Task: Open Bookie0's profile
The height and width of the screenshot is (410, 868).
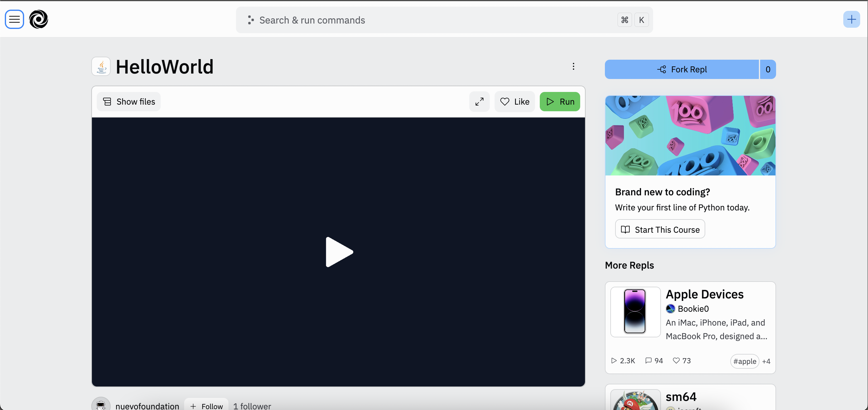Action: pyautogui.click(x=693, y=308)
